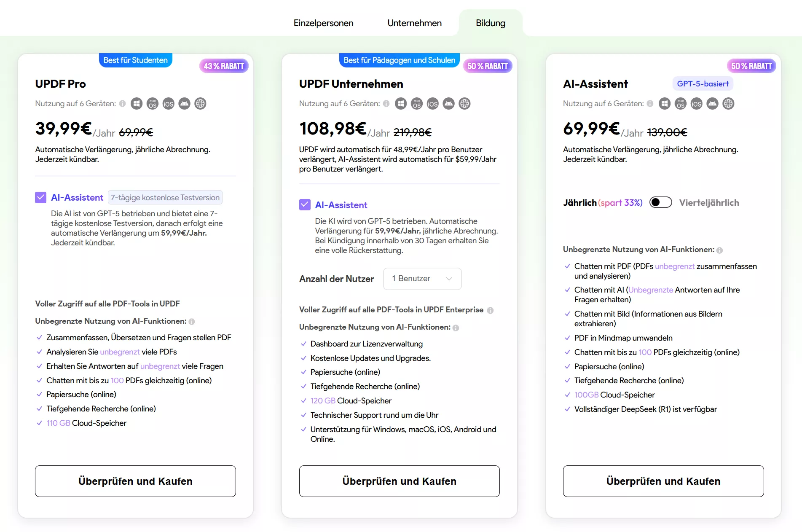Uncheck AI-Assistent checkbox in UPDF Unternehmen card
Image resolution: width=802 pixels, height=532 pixels.
[305, 205]
